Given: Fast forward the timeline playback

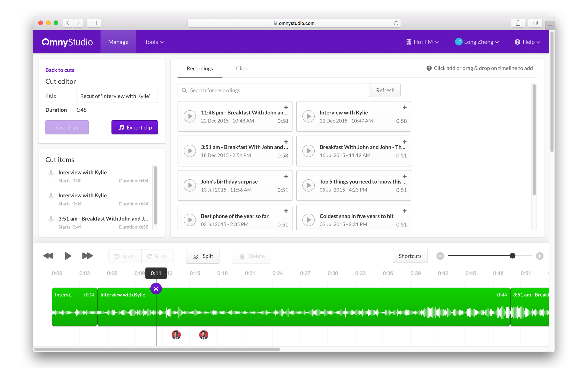Looking at the screenshot, I should point(87,256).
